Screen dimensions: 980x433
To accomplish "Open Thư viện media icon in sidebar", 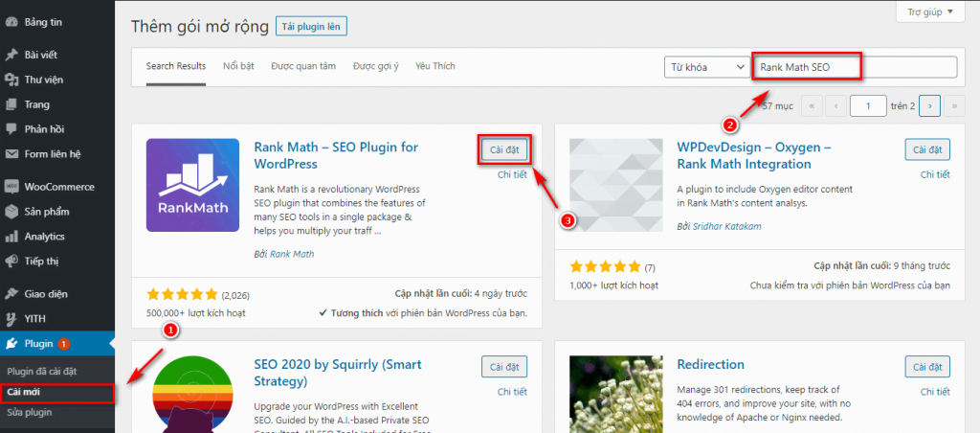I will [x=11, y=80].
